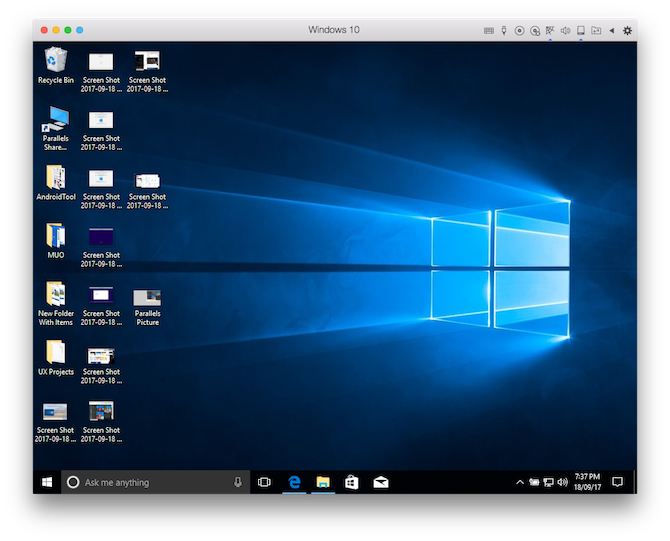Select the MUO folder on desktop
This screenshot has width=670, height=541.
[56, 241]
